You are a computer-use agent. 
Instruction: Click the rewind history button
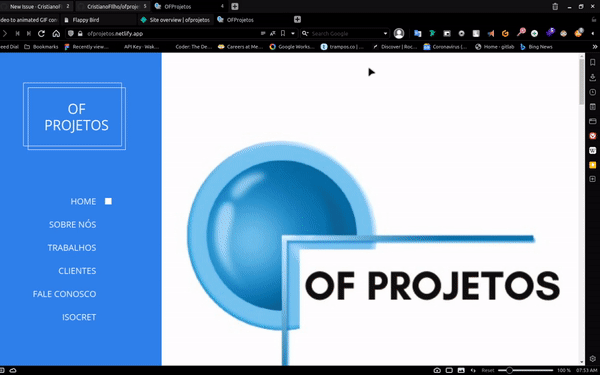(x=18, y=34)
